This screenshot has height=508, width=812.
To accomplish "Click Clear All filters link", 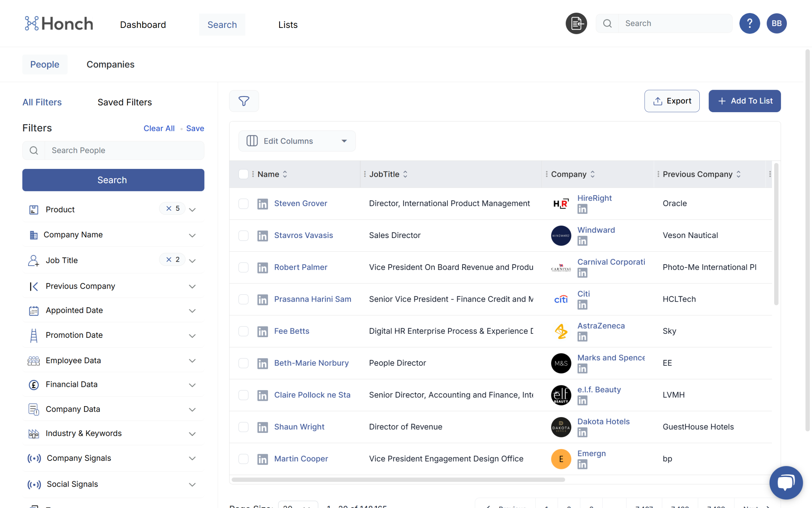I will coord(159,128).
